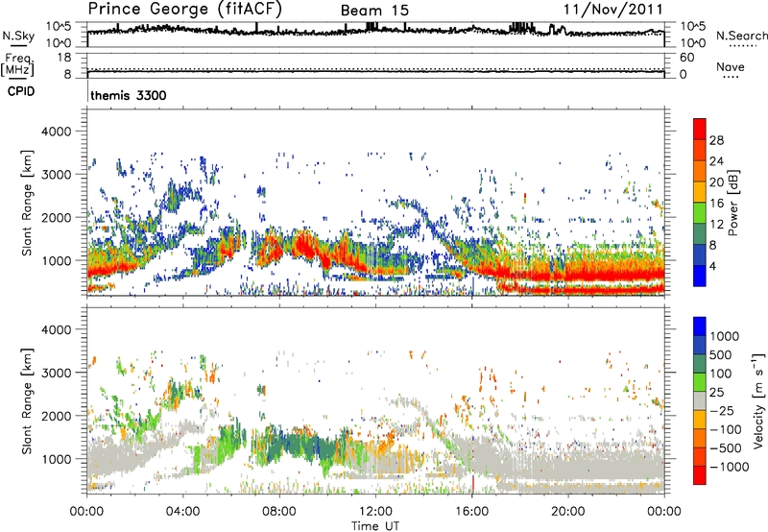Click the '28' tick on Power colorbar
The image size is (768, 532).
pos(716,140)
